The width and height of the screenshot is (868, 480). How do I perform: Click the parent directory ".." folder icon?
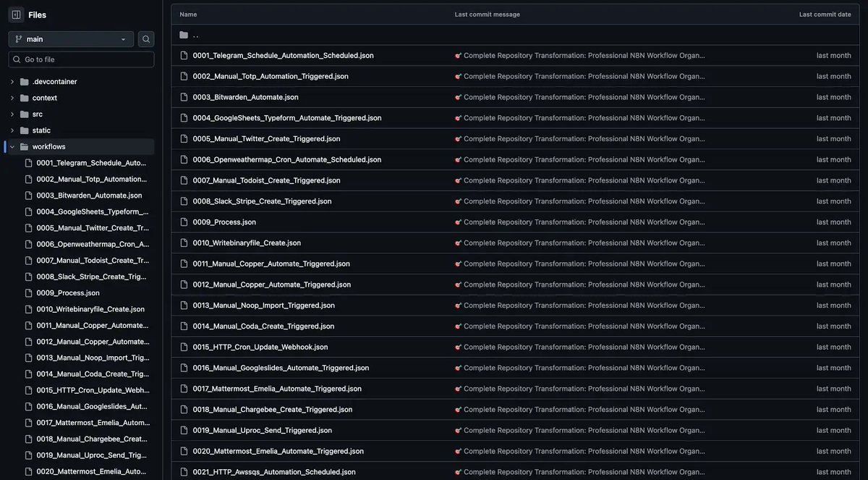pos(182,34)
